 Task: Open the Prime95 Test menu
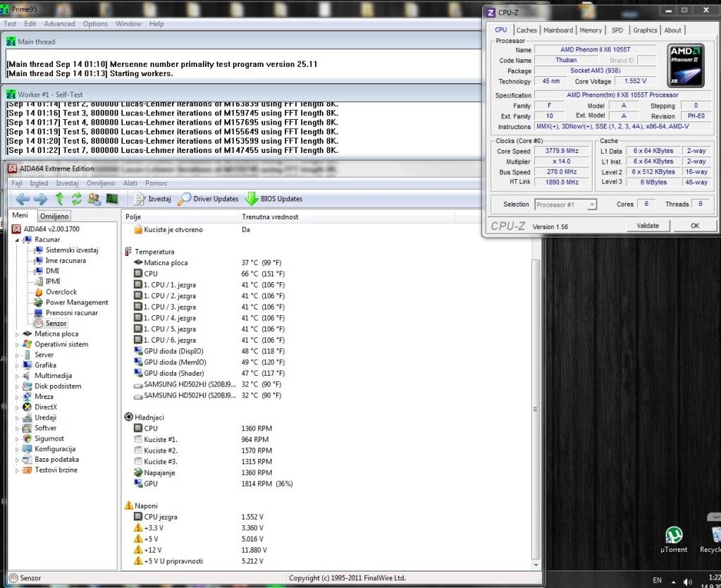10,24
